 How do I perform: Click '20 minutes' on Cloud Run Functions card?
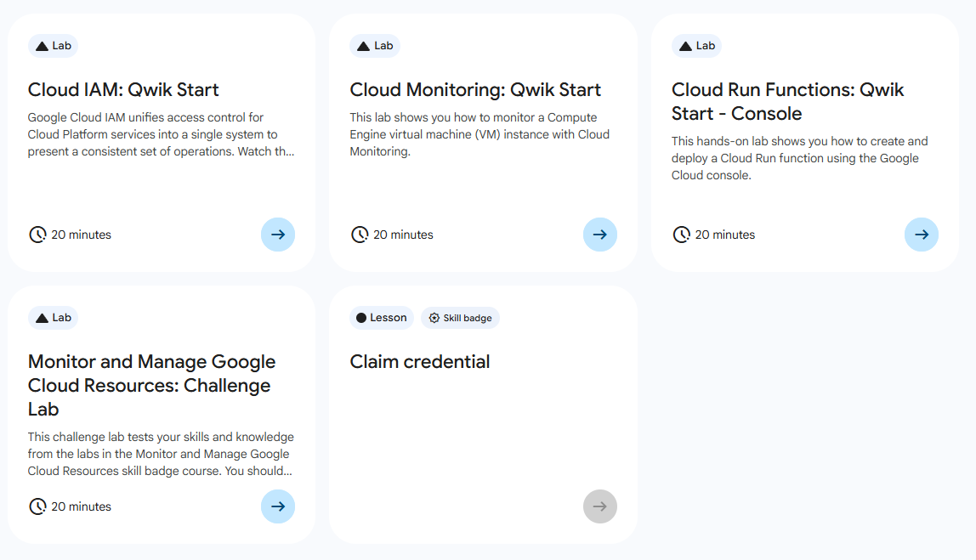point(725,235)
